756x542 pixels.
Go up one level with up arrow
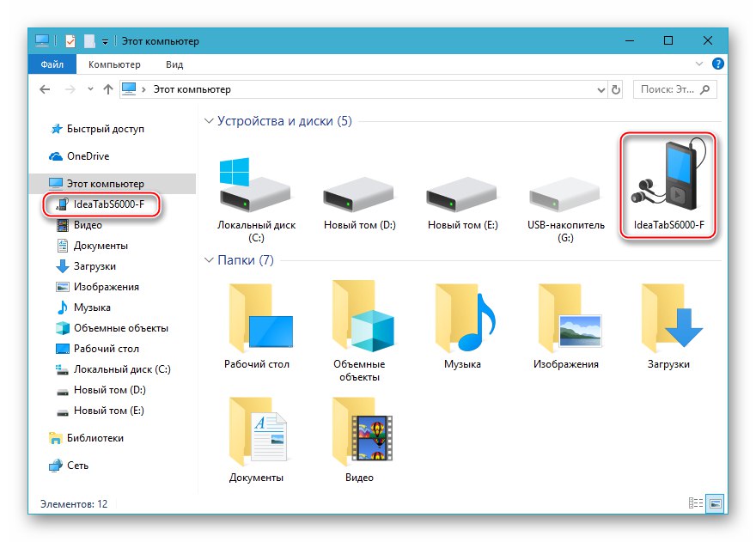[x=108, y=89]
